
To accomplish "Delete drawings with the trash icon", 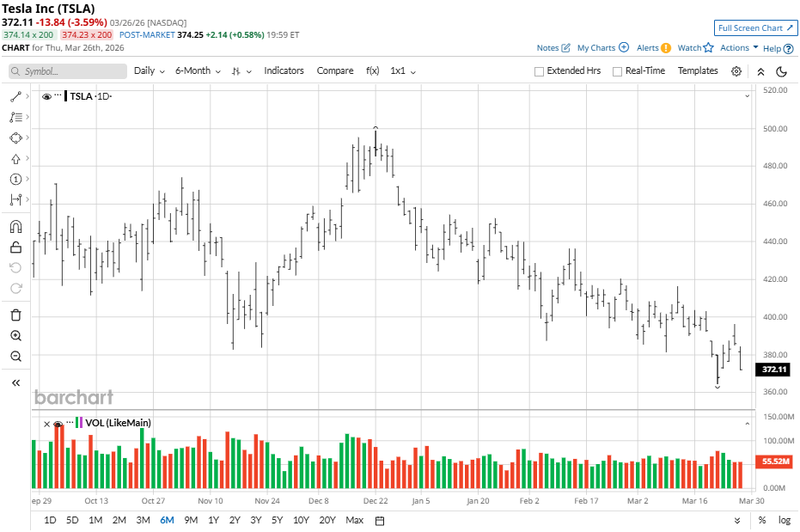I will click(15, 315).
